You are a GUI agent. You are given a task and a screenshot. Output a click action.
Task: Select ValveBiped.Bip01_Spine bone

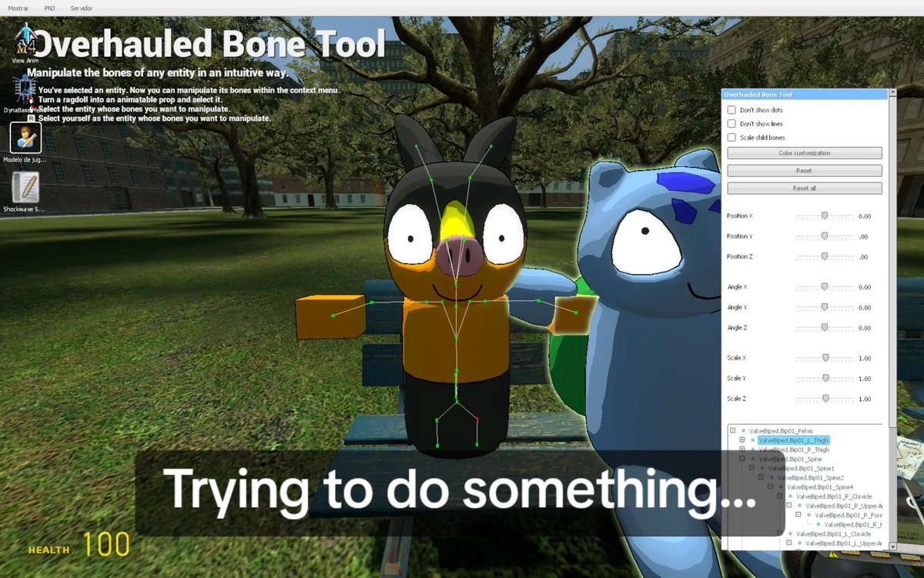(x=790, y=459)
